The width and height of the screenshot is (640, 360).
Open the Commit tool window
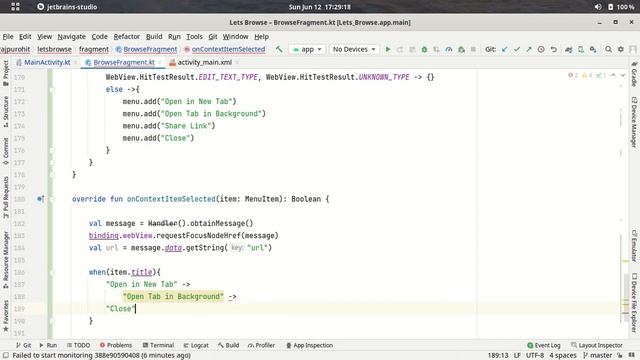(6, 151)
